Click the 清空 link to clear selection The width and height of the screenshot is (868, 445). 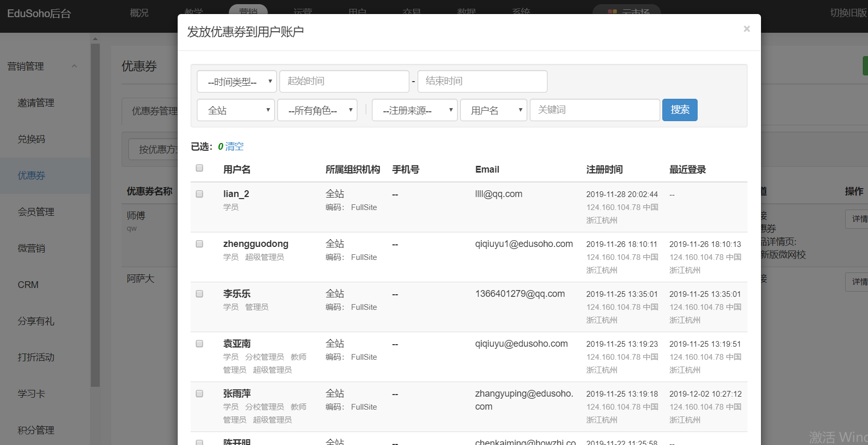click(234, 147)
